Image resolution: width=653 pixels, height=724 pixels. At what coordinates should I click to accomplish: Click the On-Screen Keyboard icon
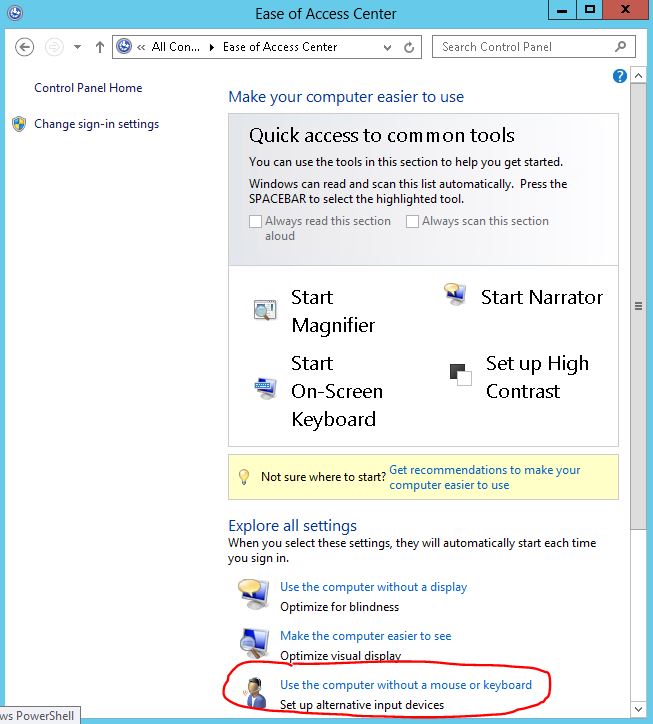(266, 388)
